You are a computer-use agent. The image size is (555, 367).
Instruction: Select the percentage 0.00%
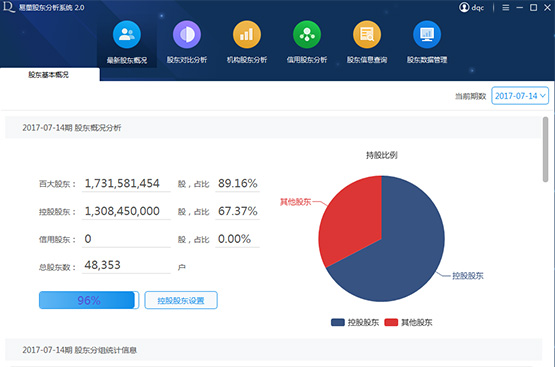point(234,239)
